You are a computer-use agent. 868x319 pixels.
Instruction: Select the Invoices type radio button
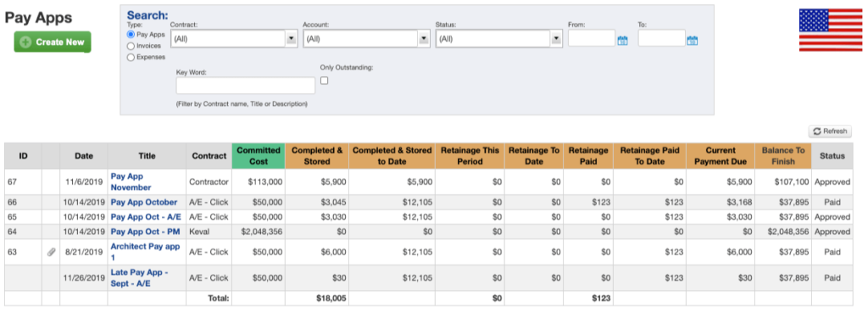coord(131,46)
